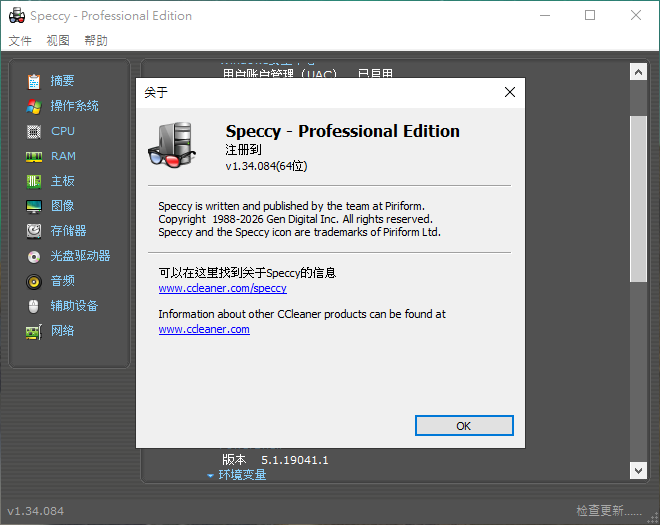Screen dimensions: 660x525
Task: Click the 音频 speaker icon
Action: [34, 281]
